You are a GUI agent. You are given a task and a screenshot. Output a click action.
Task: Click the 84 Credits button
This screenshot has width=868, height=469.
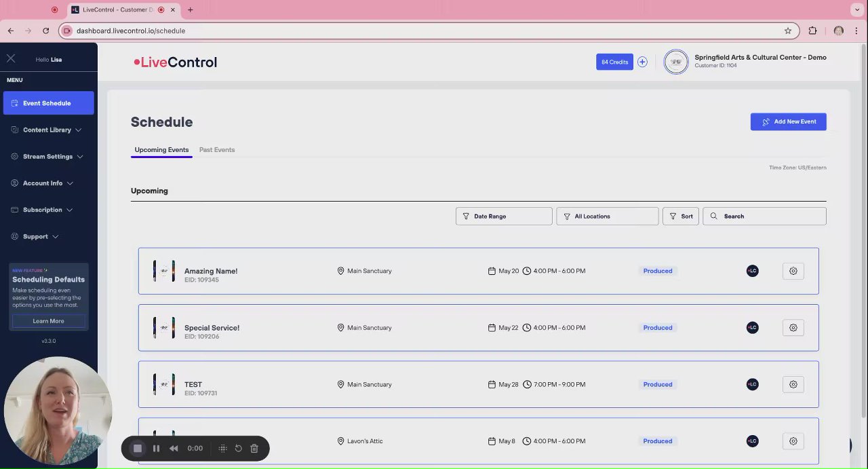(614, 62)
